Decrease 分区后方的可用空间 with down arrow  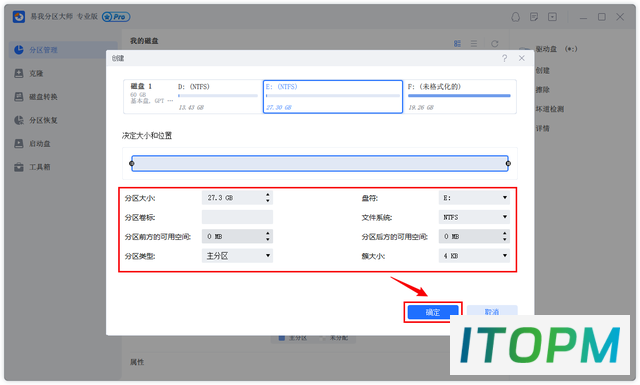[505, 239]
